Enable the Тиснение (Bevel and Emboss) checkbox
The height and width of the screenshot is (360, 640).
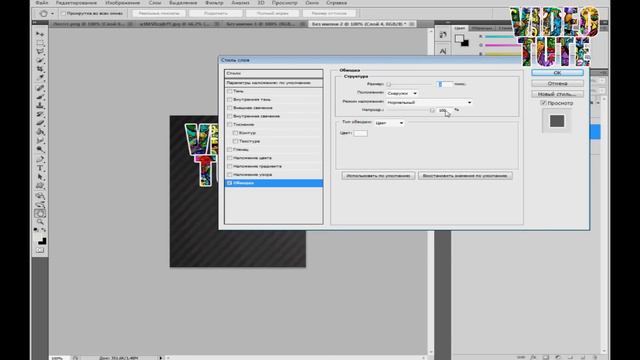click(229, 124)
